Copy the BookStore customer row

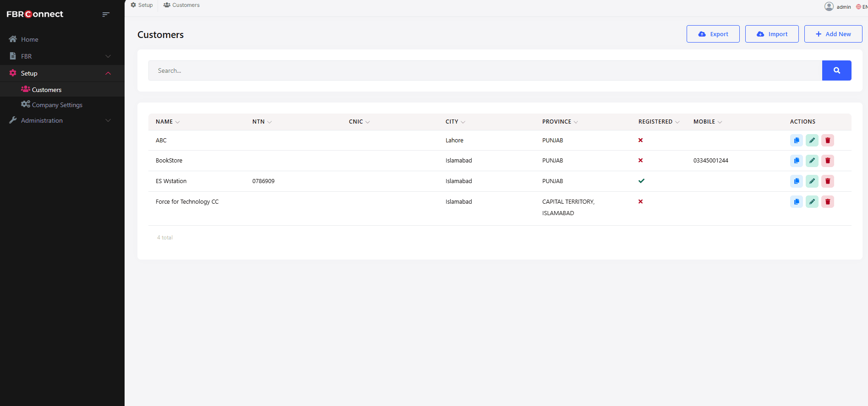pyautogui.click(x=797, y=161)
